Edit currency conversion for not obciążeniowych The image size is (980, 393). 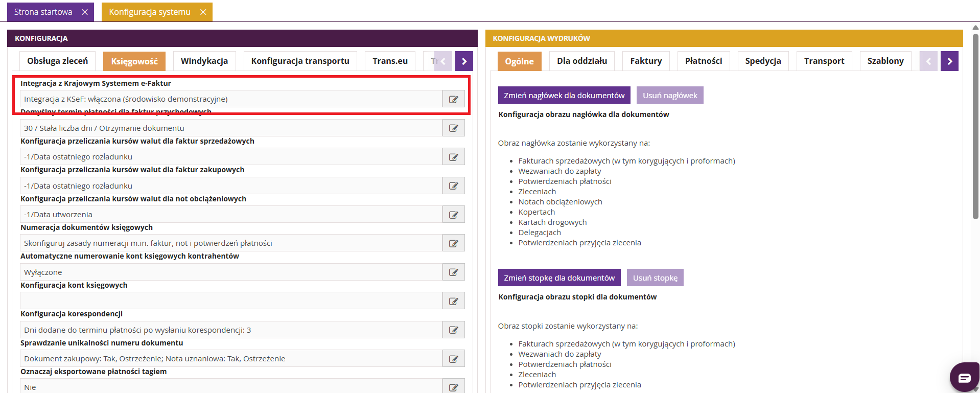pyautogui.click(x=453, y=215)
